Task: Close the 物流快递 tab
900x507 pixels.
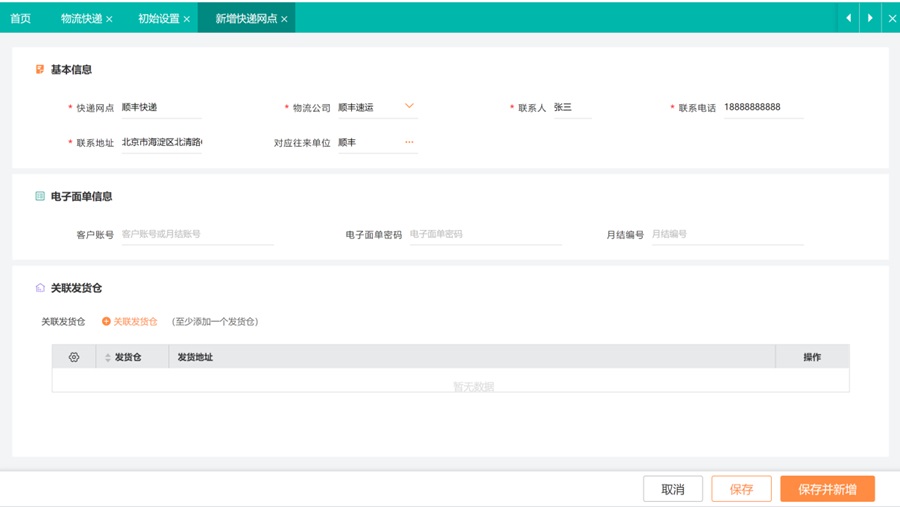Action: (109, 19)
